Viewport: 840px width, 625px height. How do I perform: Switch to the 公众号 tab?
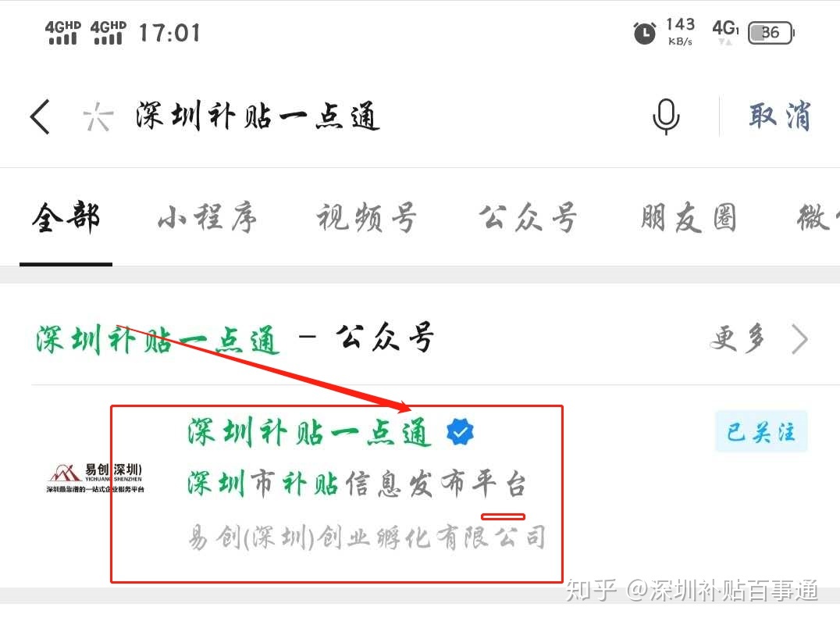[528, 217]
